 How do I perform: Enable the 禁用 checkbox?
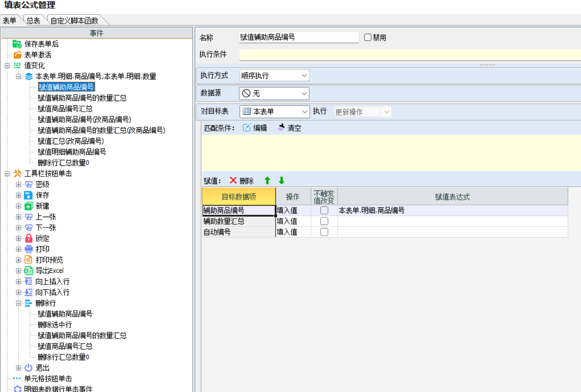[x=367, y=37]
